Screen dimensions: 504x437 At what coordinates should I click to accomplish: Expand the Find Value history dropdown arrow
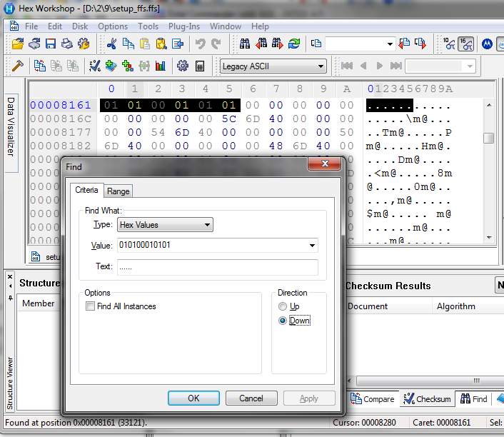coord(312,246)
